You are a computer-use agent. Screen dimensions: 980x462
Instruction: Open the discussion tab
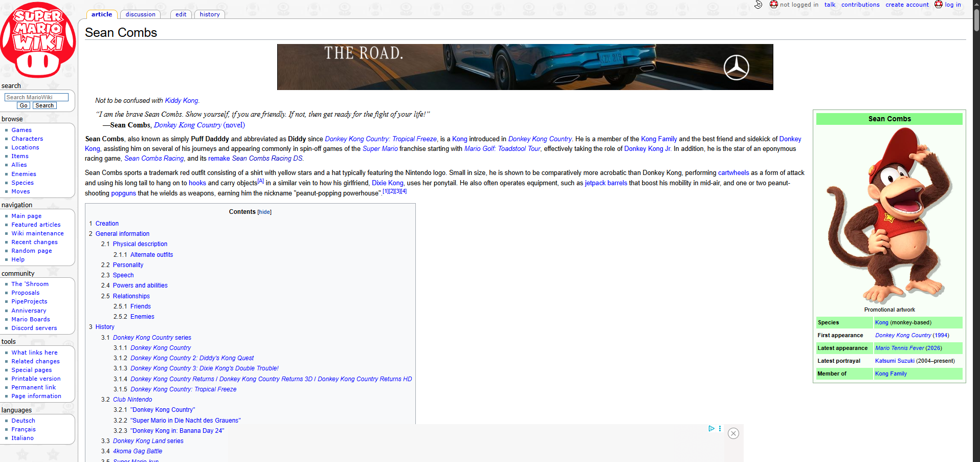(141, 14)
